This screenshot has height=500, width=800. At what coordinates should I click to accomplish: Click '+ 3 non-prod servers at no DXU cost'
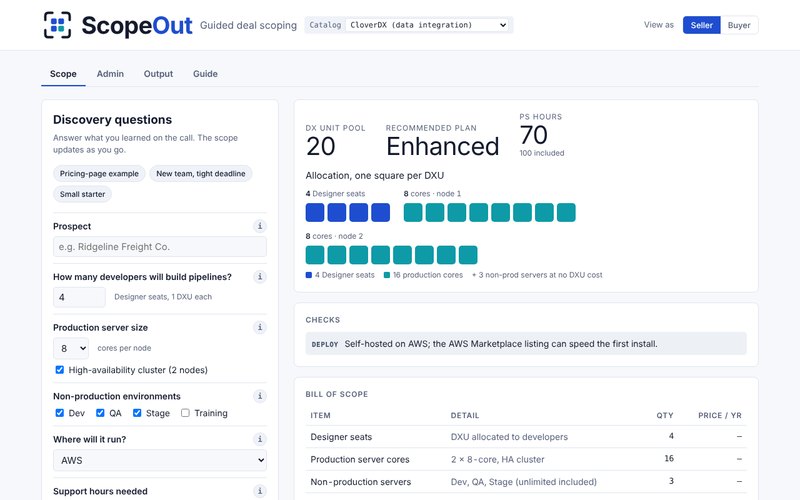(537, 275)
